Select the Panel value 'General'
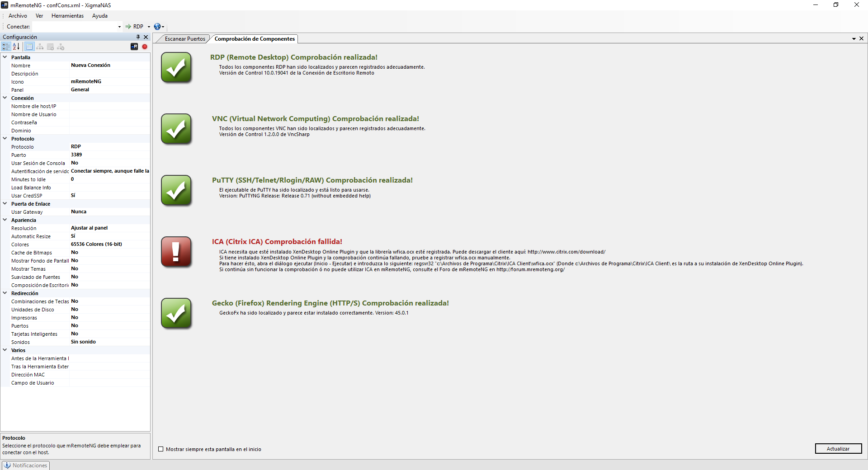This screenshot has width=868, height=470. (x=80, y=90)
